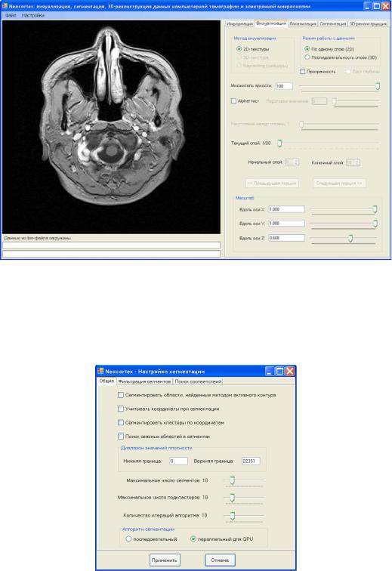Image resolution: width=392 pixels, height=571 pixels.
Task: Maximize the main Neocortex window
Action: (377, 6)
